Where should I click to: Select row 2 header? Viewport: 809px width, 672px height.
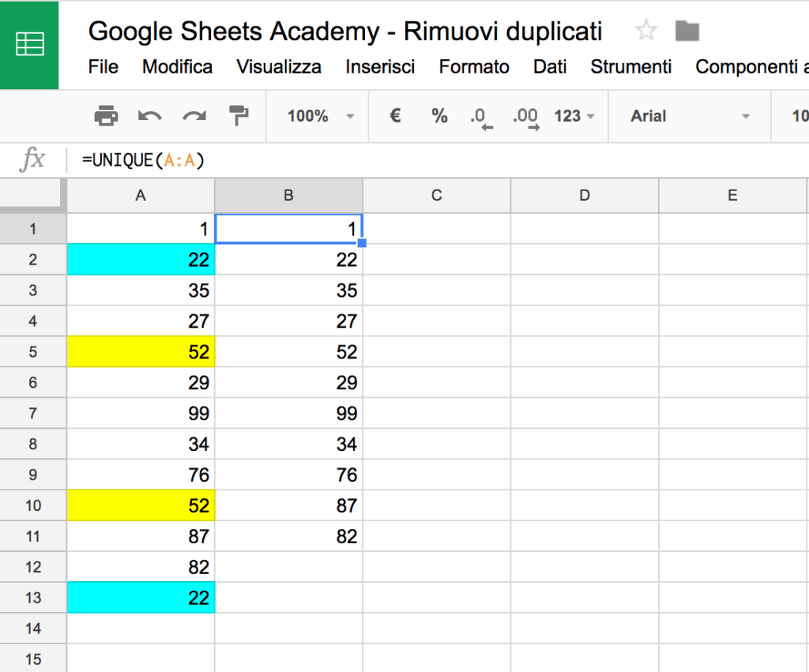pos(33,260)
